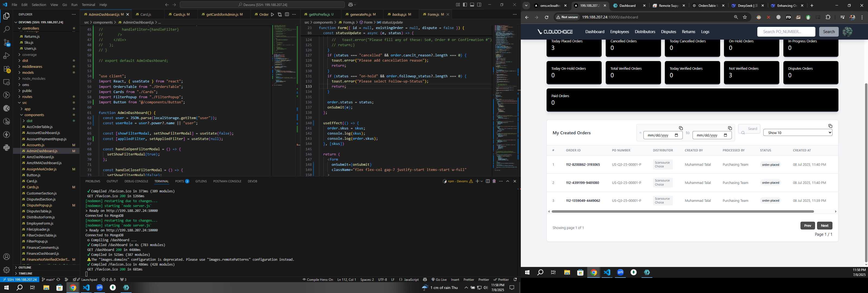Run the file using editor play icon
This screenshot has height=293, width=868.
(273, 14)
